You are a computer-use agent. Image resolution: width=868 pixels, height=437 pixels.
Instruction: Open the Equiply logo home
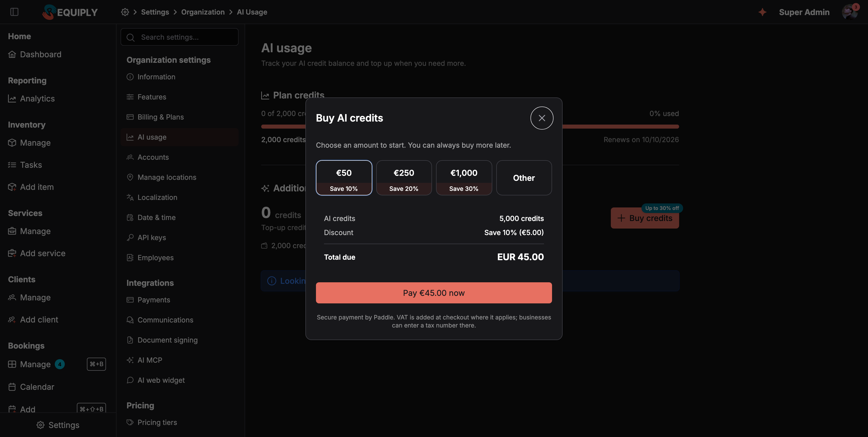coord(70,12)
